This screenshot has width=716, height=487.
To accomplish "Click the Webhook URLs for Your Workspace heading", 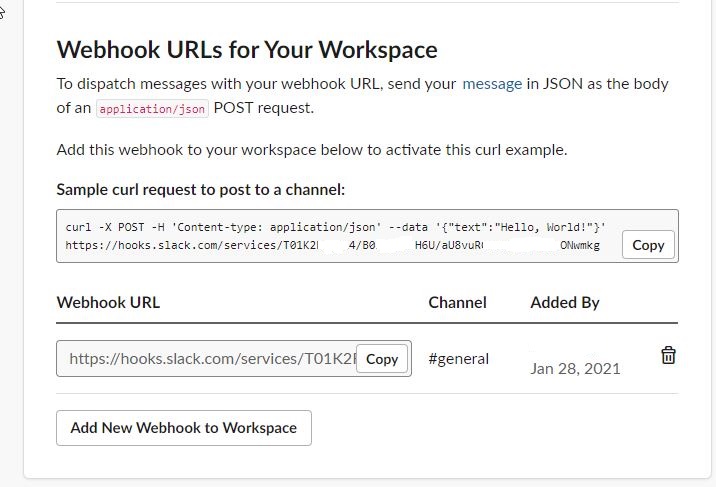I will coord(247,49).
